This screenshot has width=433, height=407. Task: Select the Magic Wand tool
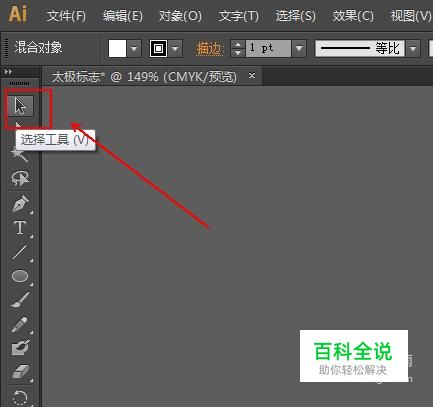click(20, 155)
